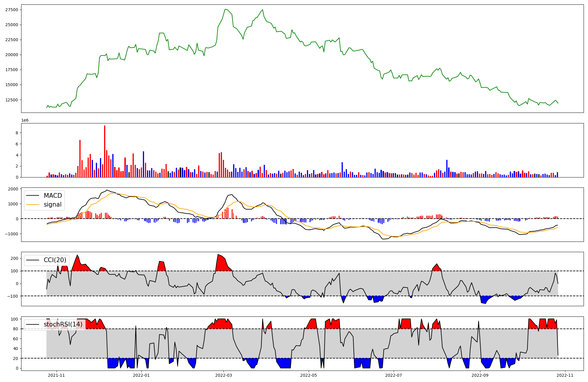
Task: Click the MACD legend label
Action: tap(53, 196)
